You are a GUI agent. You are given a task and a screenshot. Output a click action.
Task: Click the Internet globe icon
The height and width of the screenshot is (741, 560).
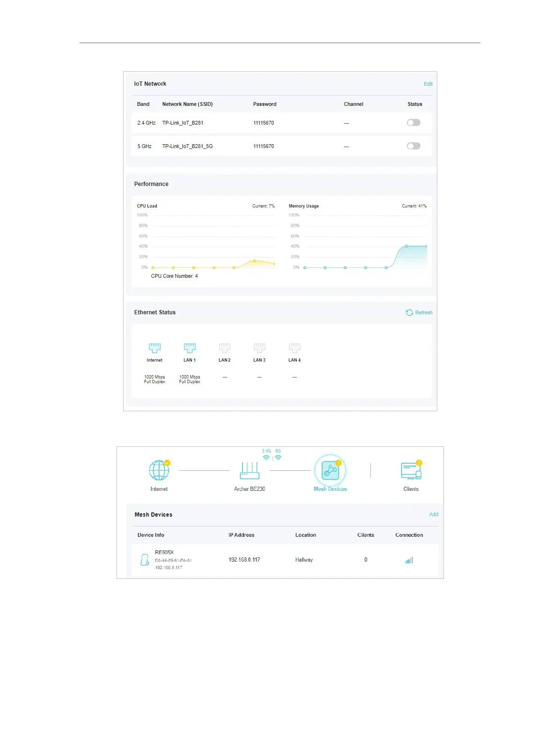159,470
